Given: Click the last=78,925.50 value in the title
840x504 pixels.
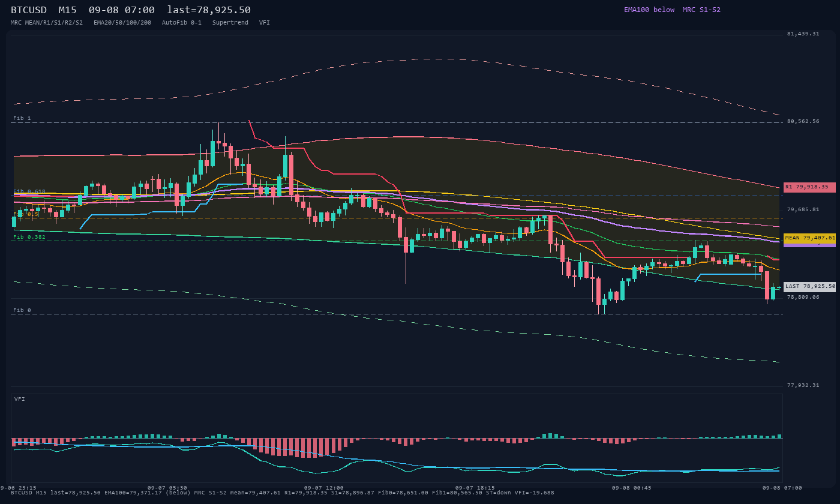Looking at the screenshot, I should [209, 10].
